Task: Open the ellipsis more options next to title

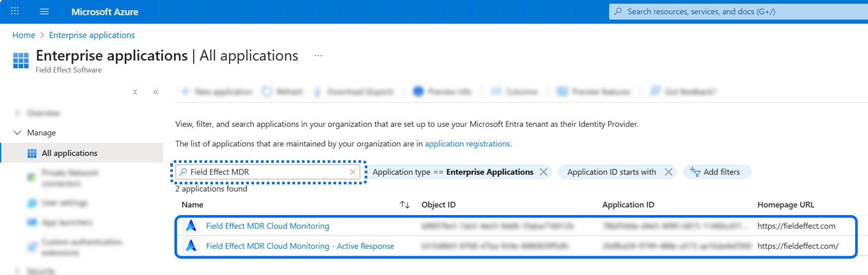Action: tap(318, 55)
